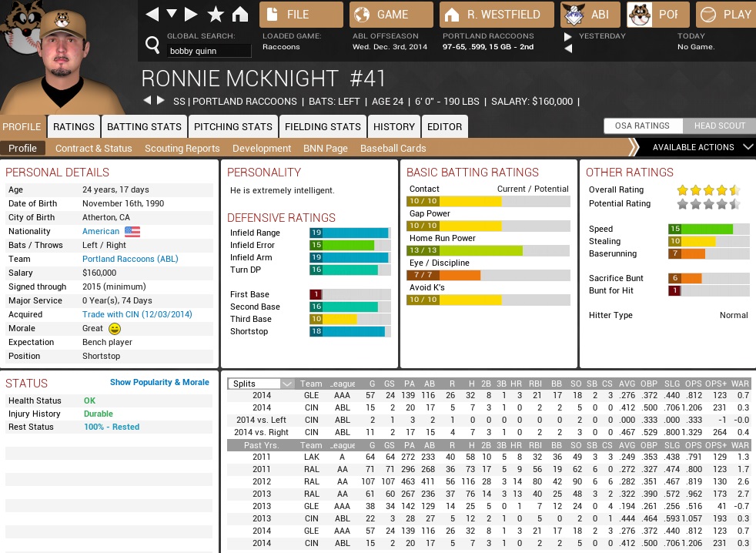Click Show Popularity & Morale link
Image resolution: width=756 pixels, height=553 pixels.
click(159, 382)
